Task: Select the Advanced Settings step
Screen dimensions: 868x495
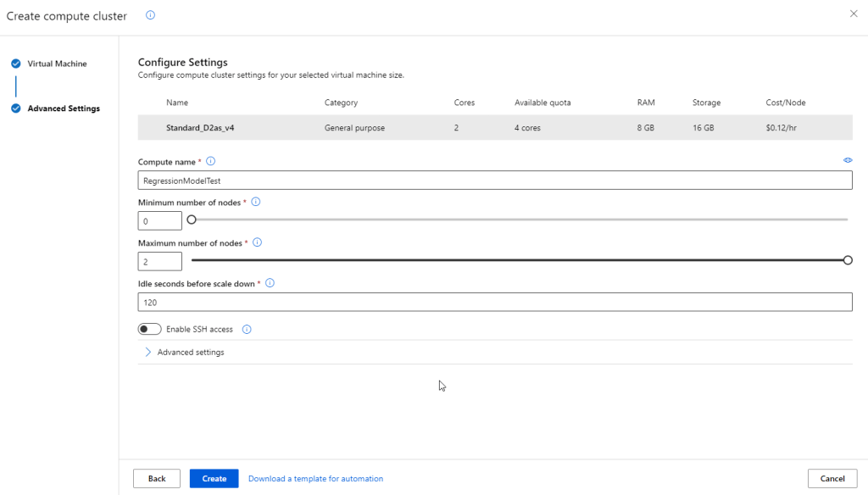Action: point(63,108)
